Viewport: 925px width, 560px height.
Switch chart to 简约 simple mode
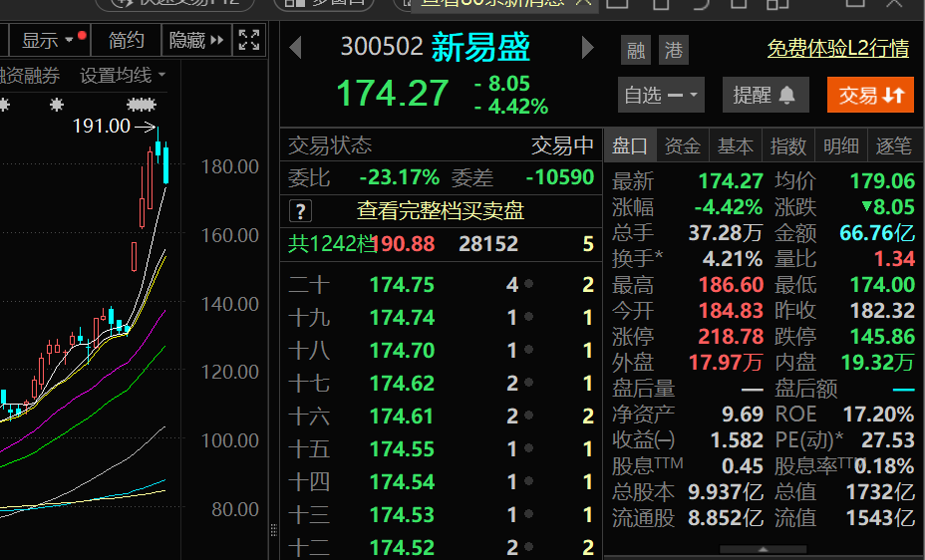pyautogui.click(x=127, y=40)
